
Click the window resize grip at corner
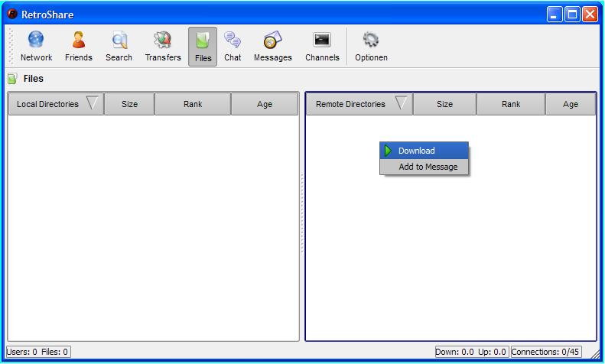[x=596, y=353]
